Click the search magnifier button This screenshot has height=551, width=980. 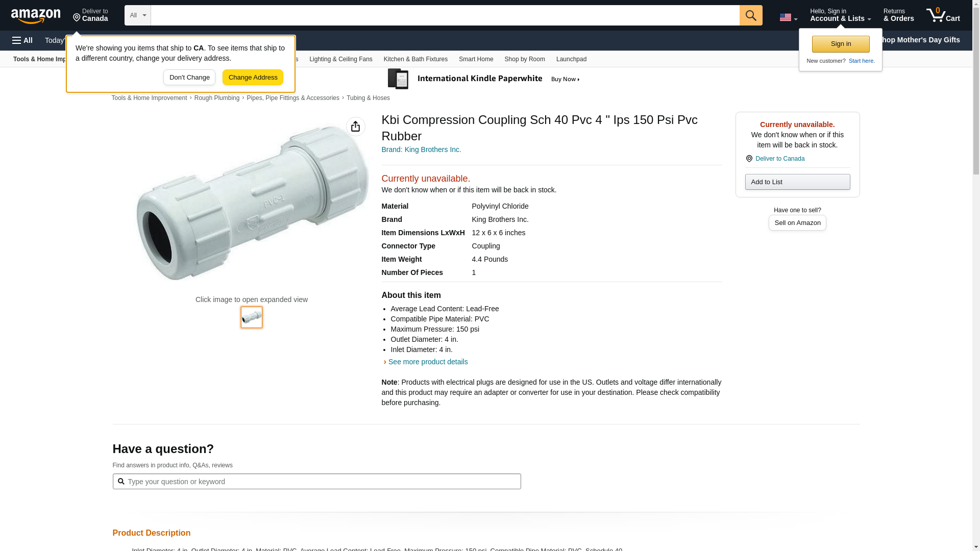pos(750,15)
